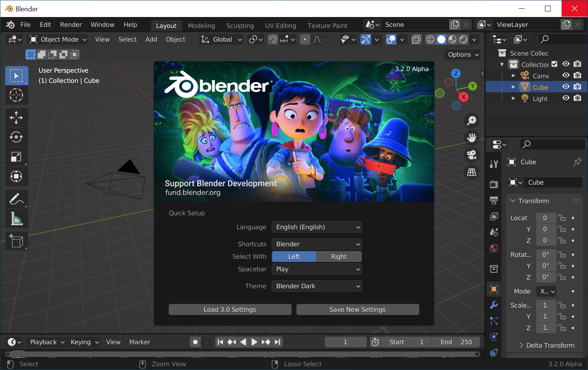Activate the Move tool
This screenshot has width=588, height=370.
[16, 118]
